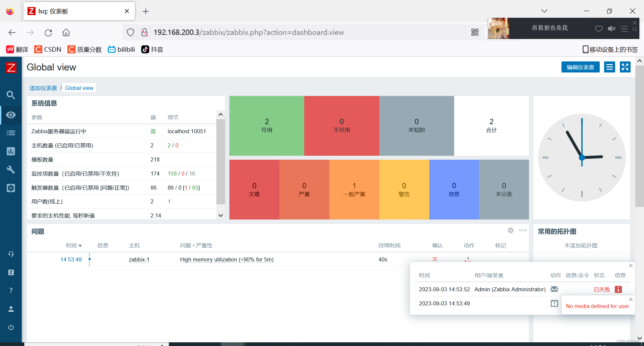
Task: Click the 合计 total hosts tile
Action: tap(491, 126)
